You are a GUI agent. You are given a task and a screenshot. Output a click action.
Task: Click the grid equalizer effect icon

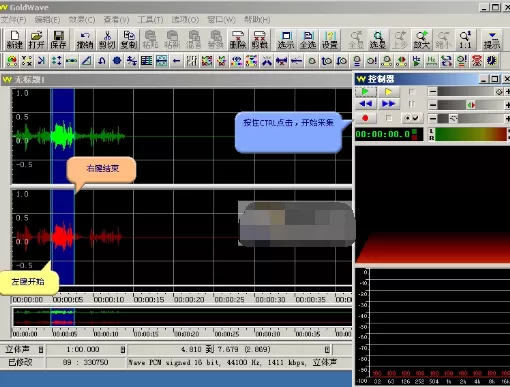pyautogui.click(x=147, y=61)
